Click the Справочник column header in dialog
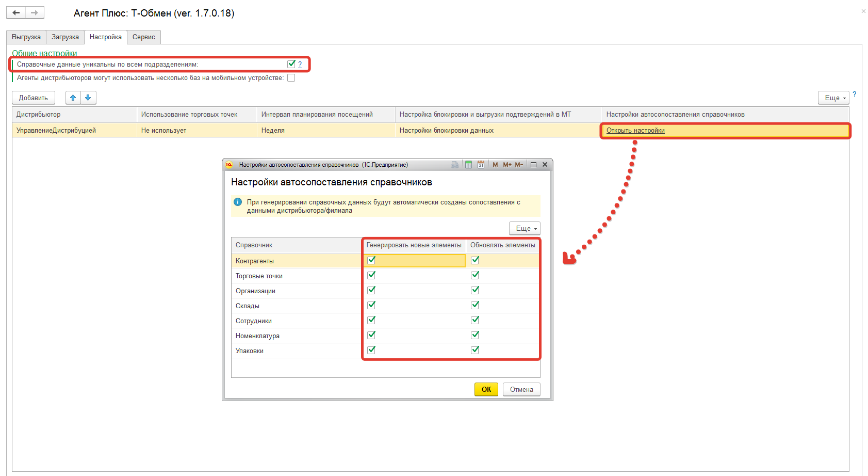This screenshot has height=476, width=868. click(x=297, y=245)
